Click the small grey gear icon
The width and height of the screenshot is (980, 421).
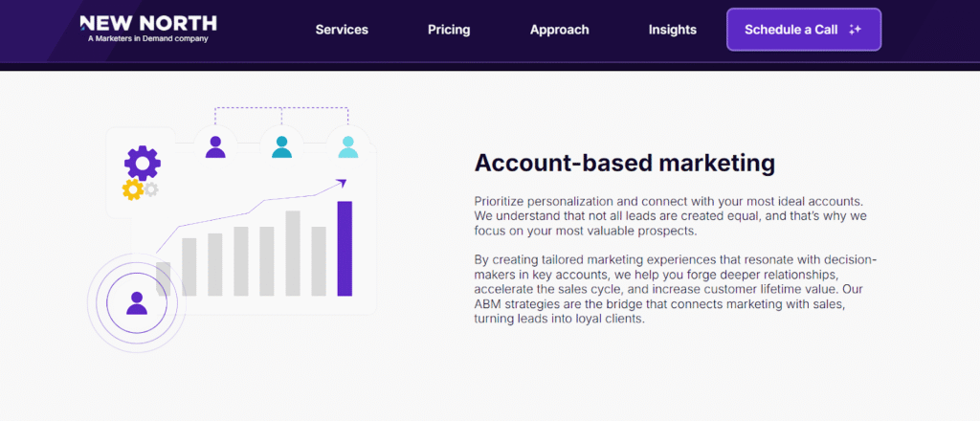[151, 188]
